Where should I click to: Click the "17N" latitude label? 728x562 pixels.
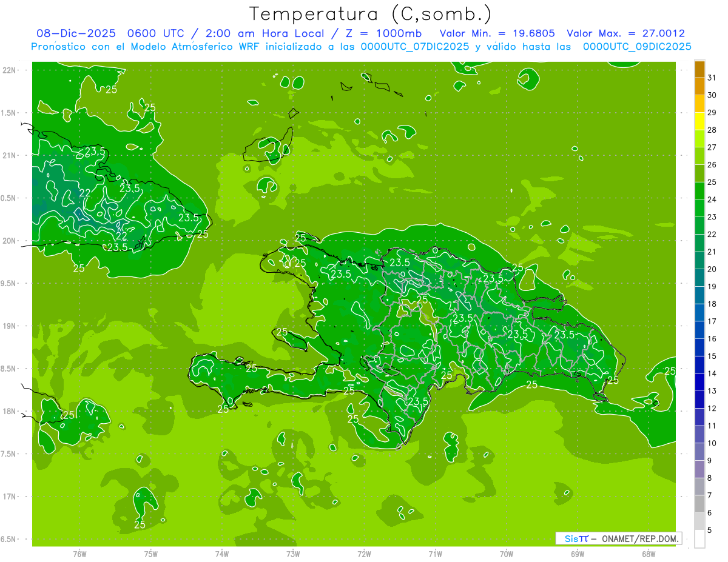pyautogui.click(x=10, y=497)
